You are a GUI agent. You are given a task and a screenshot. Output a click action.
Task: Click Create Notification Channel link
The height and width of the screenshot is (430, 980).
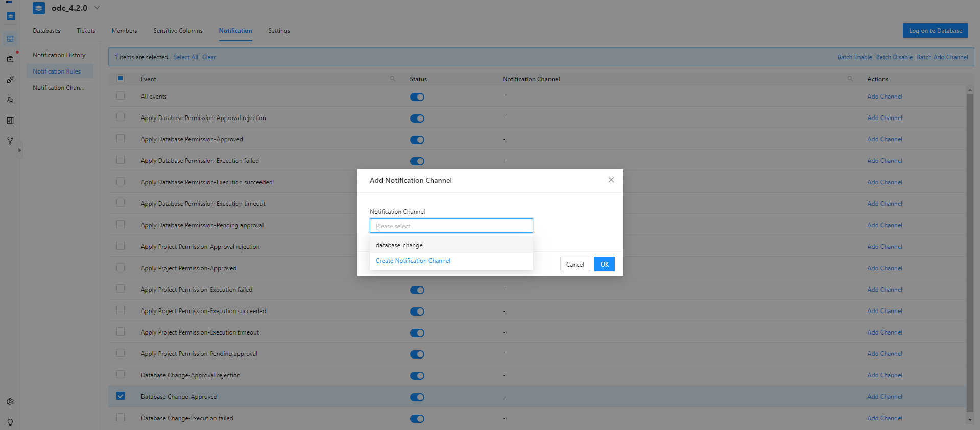pyautogui.click(x=413, y=261)
